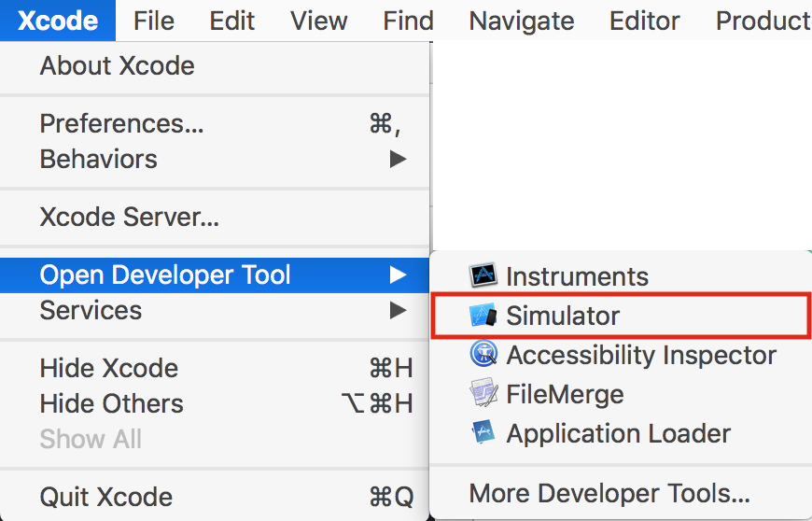Choose Xcode Server option
The height and width of the screenshot is (521, 812).
[129, 218]
